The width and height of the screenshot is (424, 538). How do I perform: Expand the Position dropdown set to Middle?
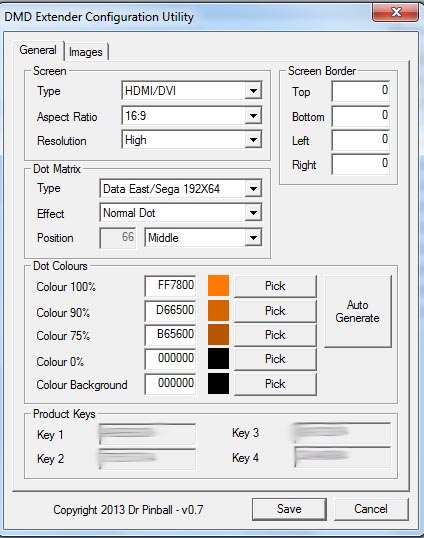203,237
